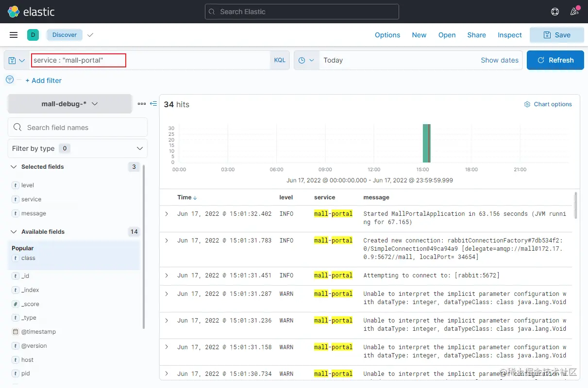Click the fields sidebar scrollbar
Viewport: 588px width, 388px height.
coord(143,247)
